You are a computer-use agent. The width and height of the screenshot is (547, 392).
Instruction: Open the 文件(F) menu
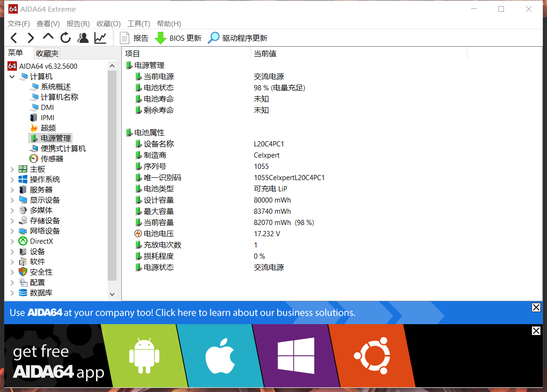click(19, 24)
